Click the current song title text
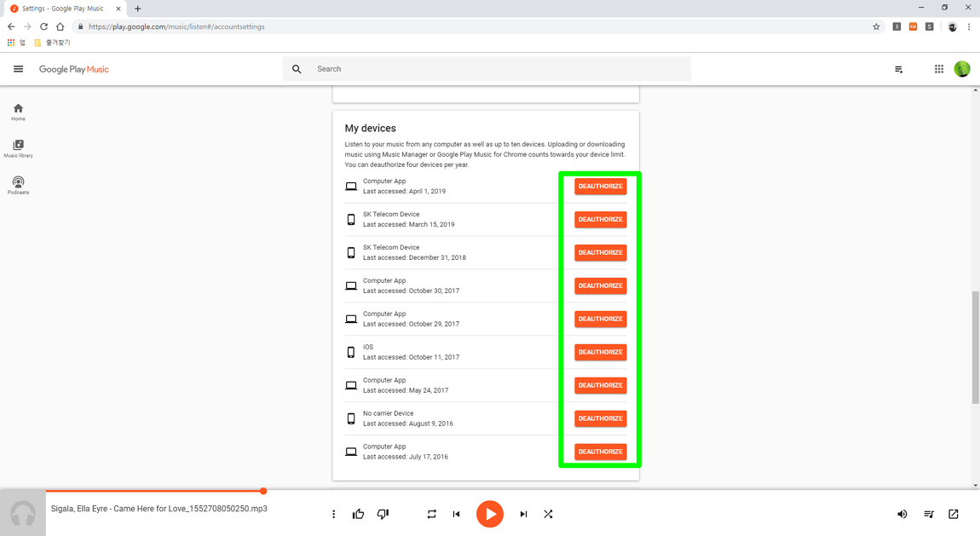 pyautogui.click(x=159, y=509)
